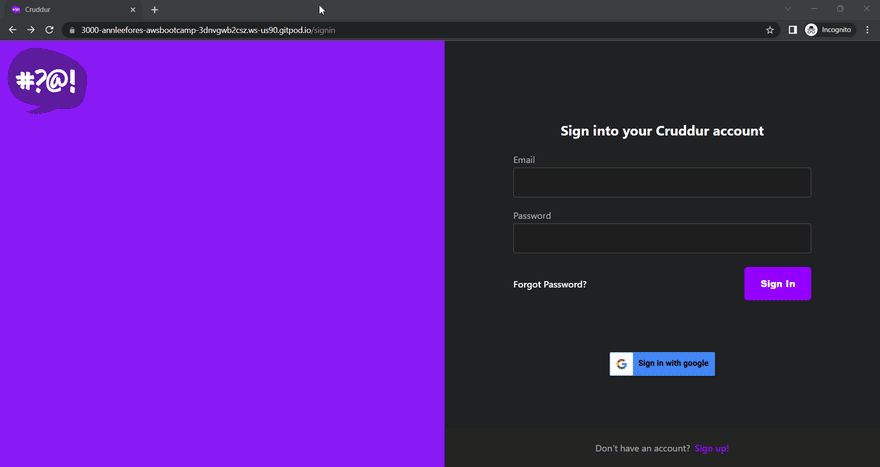Click the Sign in with google button

(662, 364)
